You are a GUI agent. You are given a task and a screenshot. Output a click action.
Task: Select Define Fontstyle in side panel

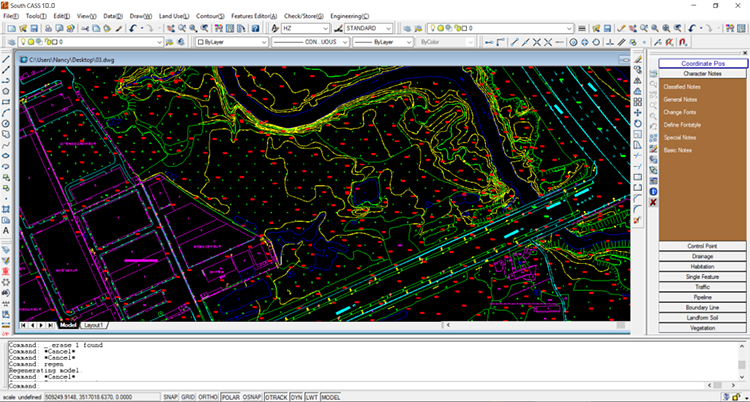pos(682,125)
